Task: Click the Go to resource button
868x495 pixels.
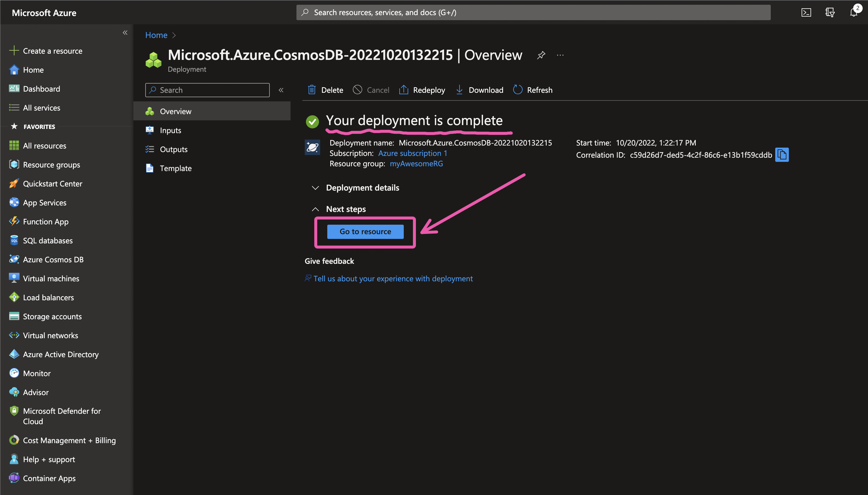Action: [365, 231]
